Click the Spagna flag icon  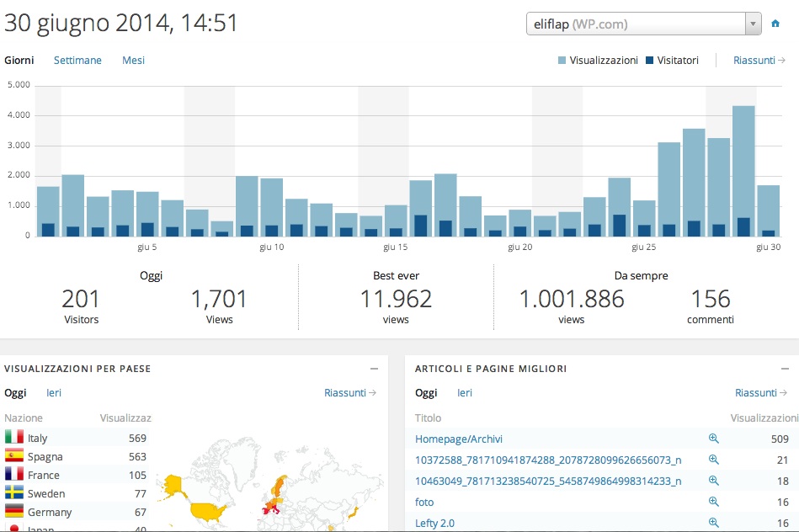[x=13, y=456]
